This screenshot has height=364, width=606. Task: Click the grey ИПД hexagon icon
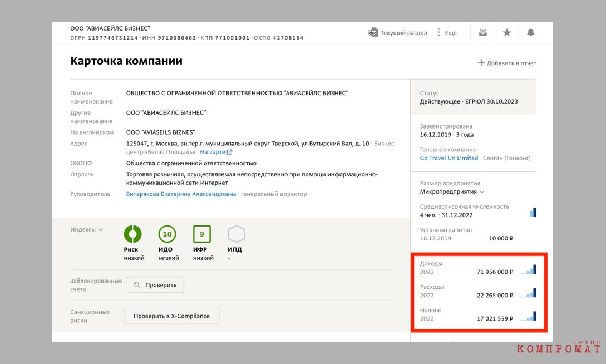[236, 234]
